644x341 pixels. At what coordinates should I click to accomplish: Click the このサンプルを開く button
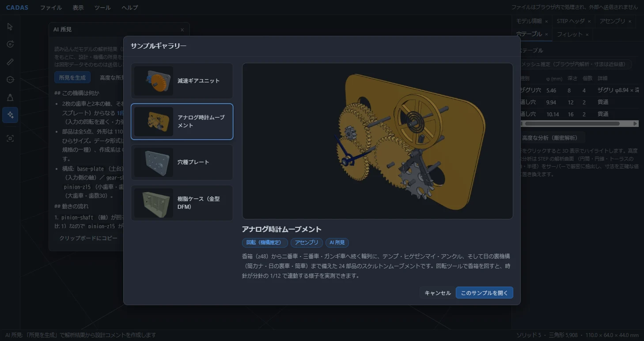pyautogui.click(x=485, y=293)
